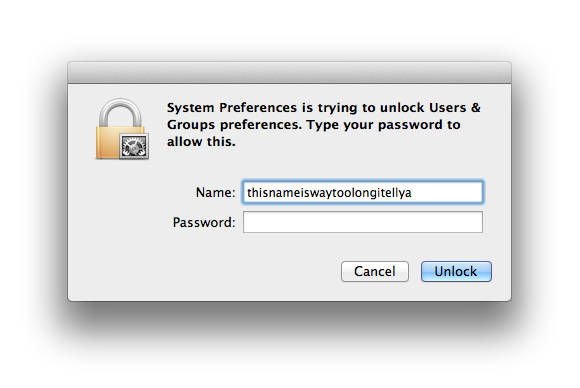
Task: Click the padlock's silver shackle
Action: coord(121,112)
